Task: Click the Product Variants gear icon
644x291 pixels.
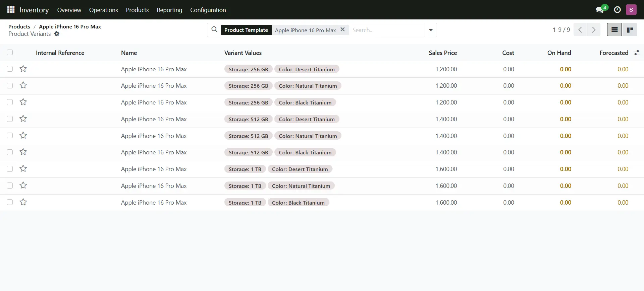Action: point(57,34)
